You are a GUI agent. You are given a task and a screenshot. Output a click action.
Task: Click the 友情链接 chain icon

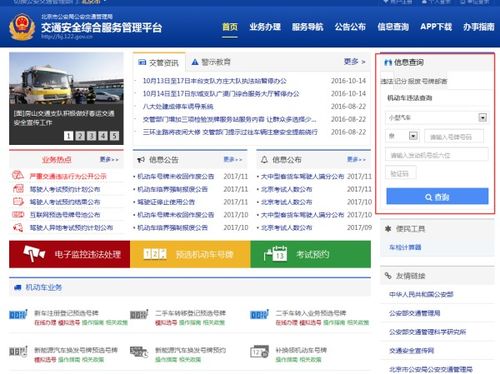(388, 276)
